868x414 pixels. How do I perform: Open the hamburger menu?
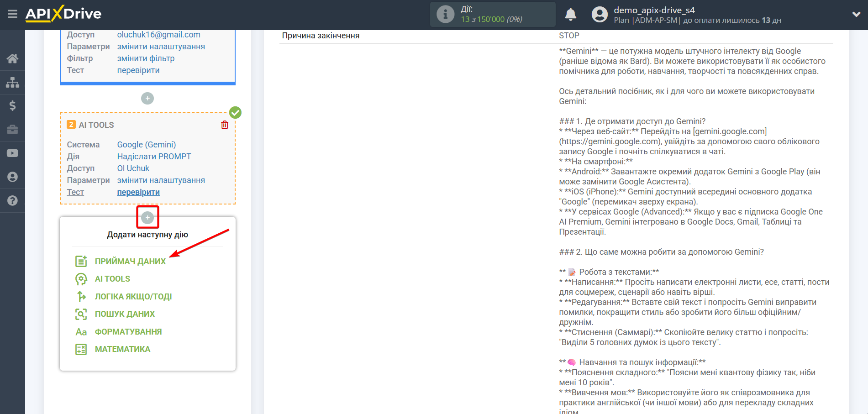(x=12, y=14)
